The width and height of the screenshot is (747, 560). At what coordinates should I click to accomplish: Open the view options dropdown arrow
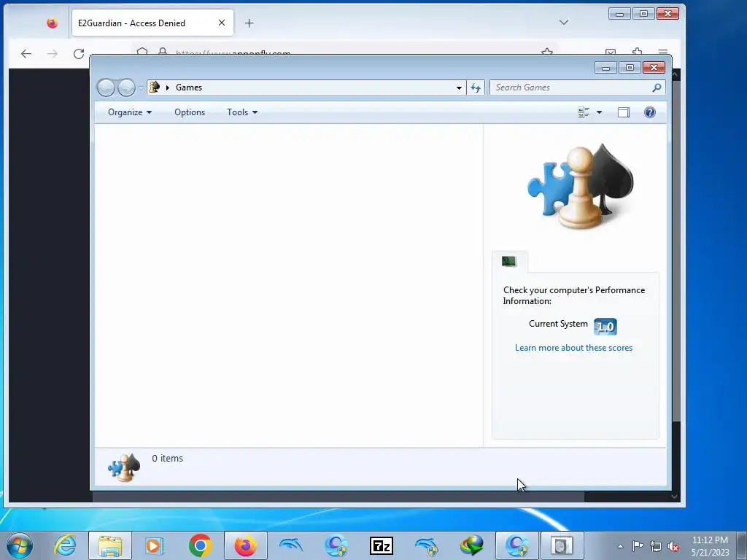pos(600,112)
